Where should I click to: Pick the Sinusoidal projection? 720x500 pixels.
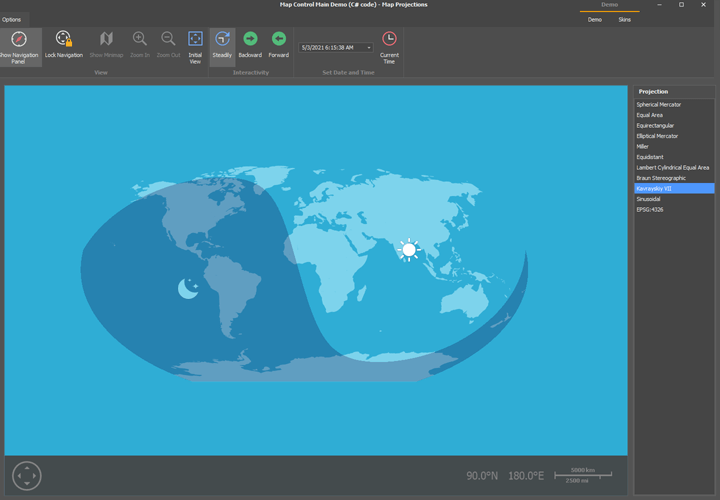[x=650, y=199]
